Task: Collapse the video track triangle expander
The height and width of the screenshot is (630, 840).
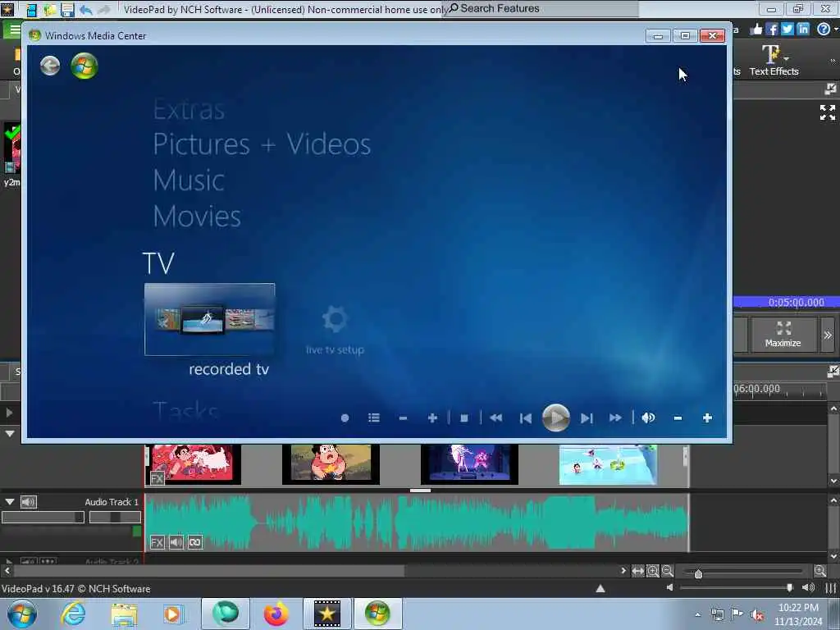Action: coord(10,433)
